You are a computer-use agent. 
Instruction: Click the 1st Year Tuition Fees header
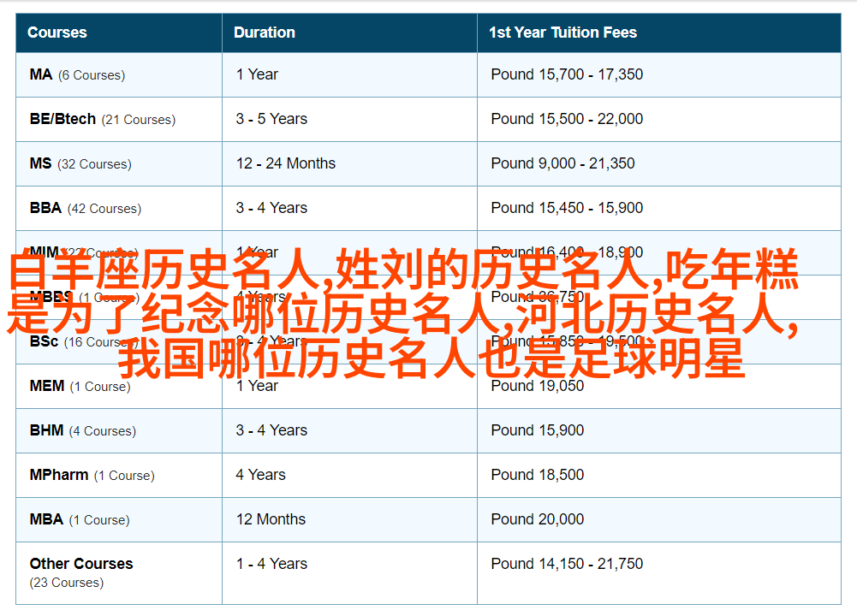pyautogui.click(x=562, y=33)
